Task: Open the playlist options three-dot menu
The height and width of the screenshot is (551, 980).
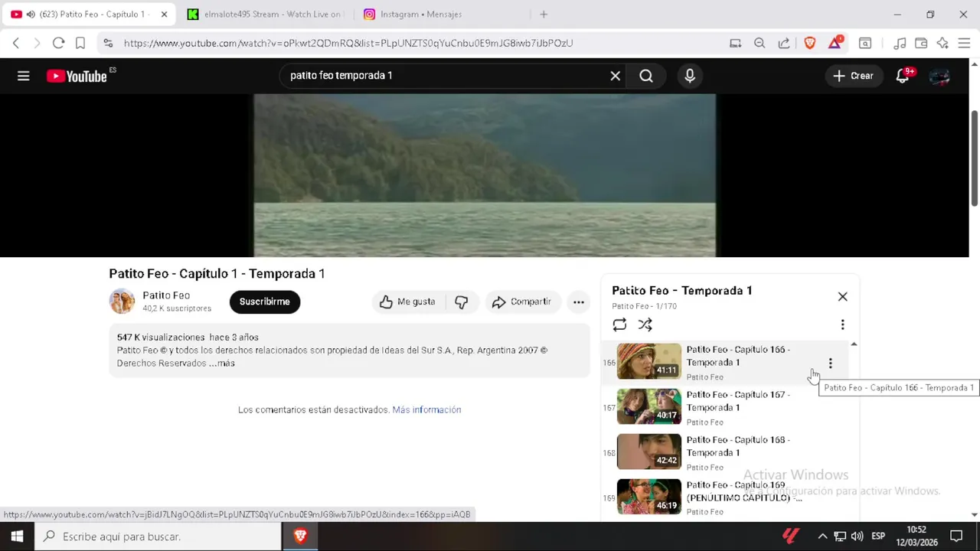Action: click(842, 325)
